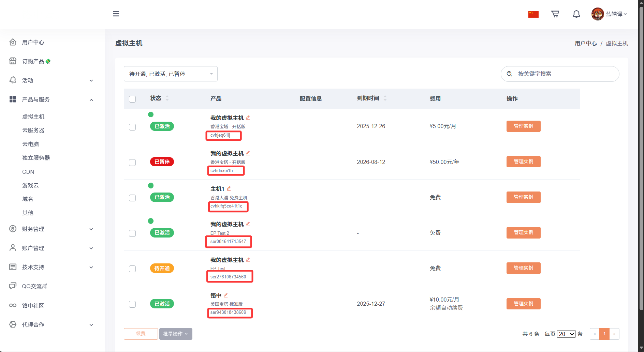Image resolution: width=644 pixels, height=352 pixels.
Task: Open the shopping cart icon
Action: point(555,14)
